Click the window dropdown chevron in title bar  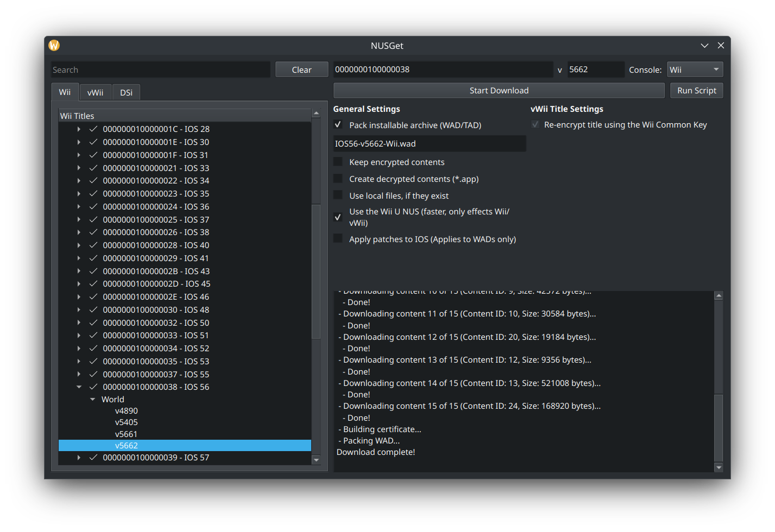pos(704,46)
